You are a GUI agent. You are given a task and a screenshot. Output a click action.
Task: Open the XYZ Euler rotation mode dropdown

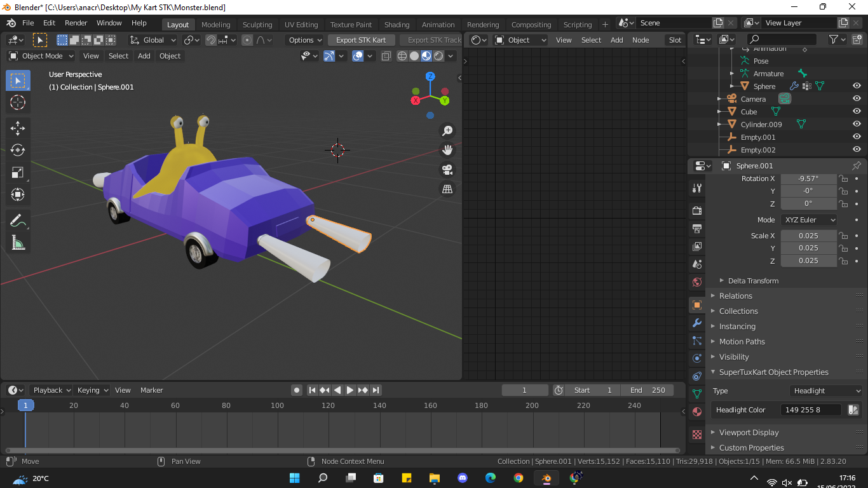[x=809, y=220]
